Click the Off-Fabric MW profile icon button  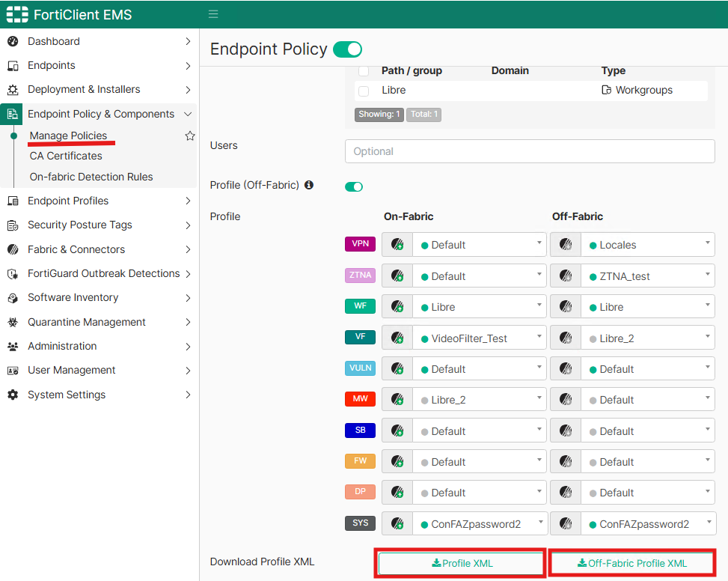[x=566, y=399]
